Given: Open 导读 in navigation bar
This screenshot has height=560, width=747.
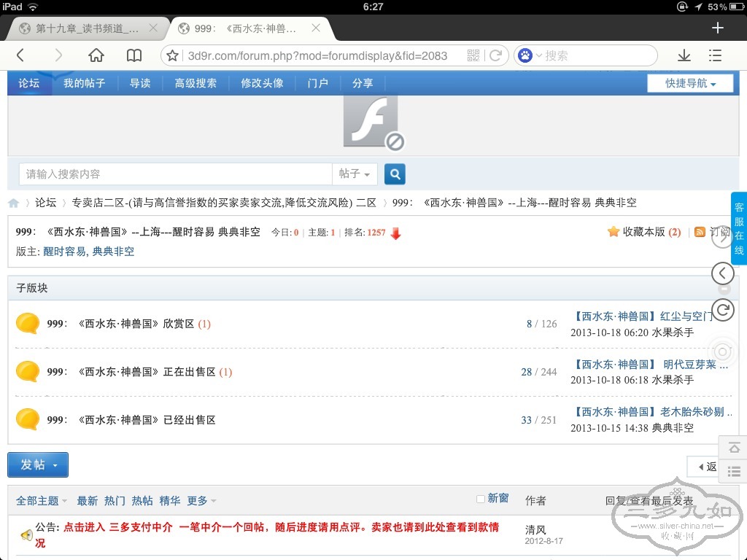Looking at the screenshot, I should coord(140,83).
